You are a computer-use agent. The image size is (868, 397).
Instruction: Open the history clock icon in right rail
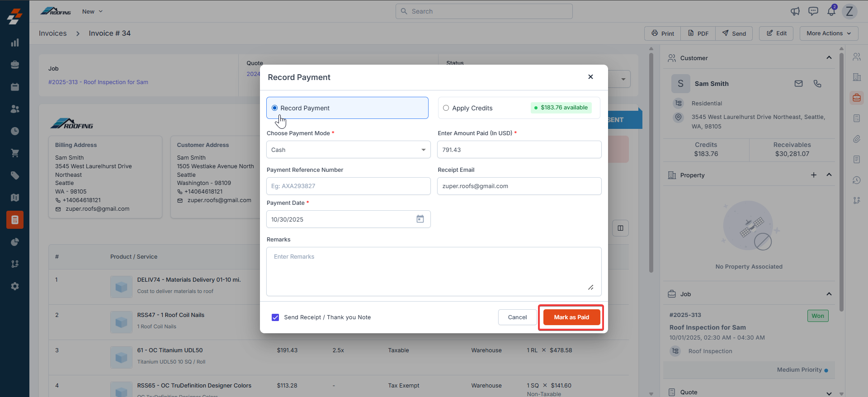pyautogui.click(x=857, y=180)
